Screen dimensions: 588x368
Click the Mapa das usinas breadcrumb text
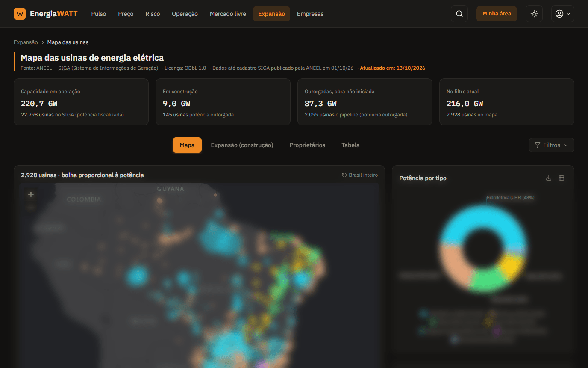[x=68, y=42]
